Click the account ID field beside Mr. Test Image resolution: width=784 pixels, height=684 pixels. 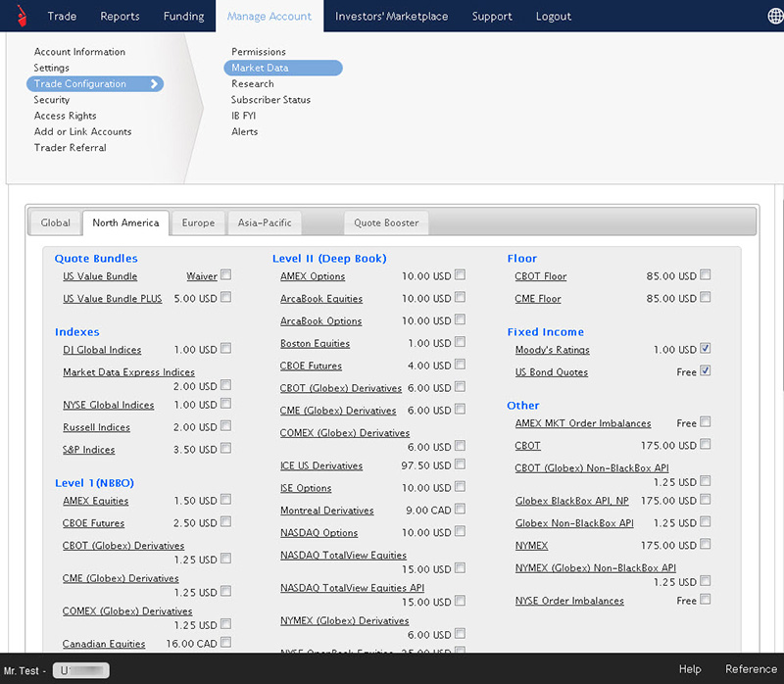[81, 670]
